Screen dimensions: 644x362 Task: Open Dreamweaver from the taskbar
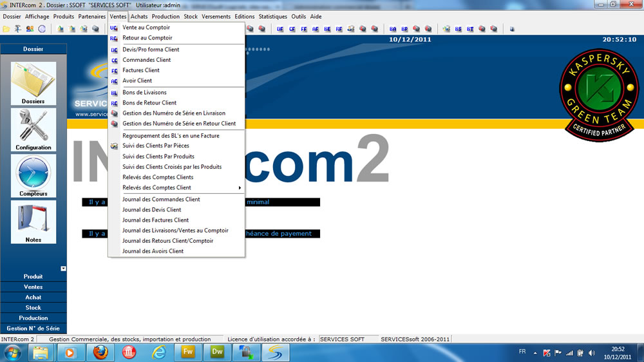pos(217,352)
